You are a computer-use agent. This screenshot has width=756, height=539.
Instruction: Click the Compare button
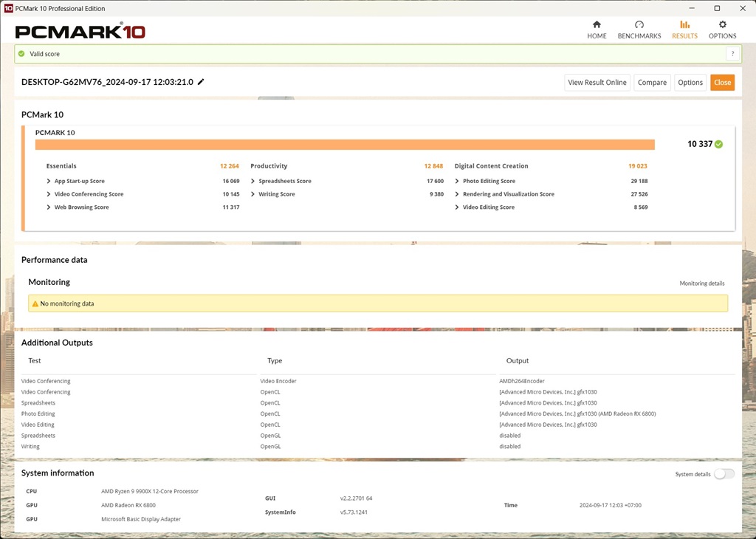[652, 83]
